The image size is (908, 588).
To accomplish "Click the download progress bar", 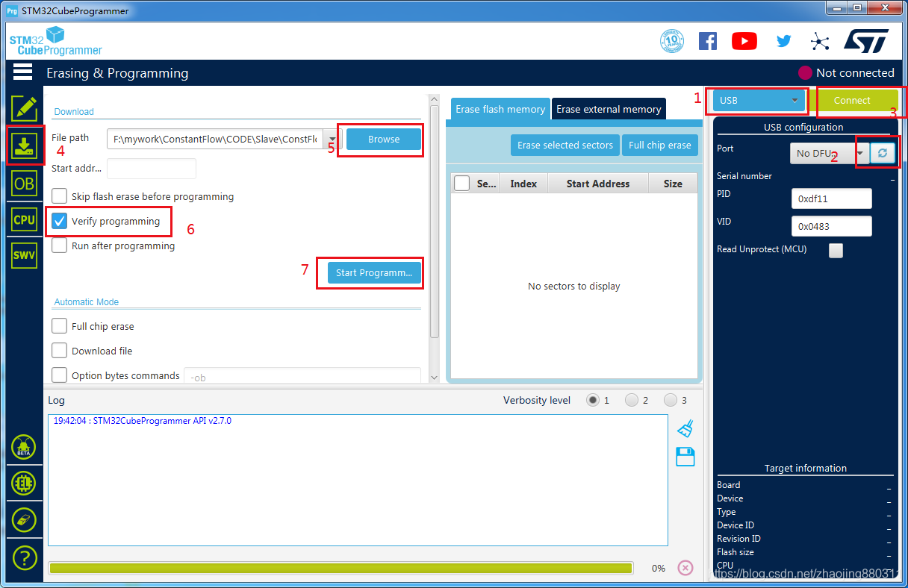I will pyautogui.click(x=340, y=569).
